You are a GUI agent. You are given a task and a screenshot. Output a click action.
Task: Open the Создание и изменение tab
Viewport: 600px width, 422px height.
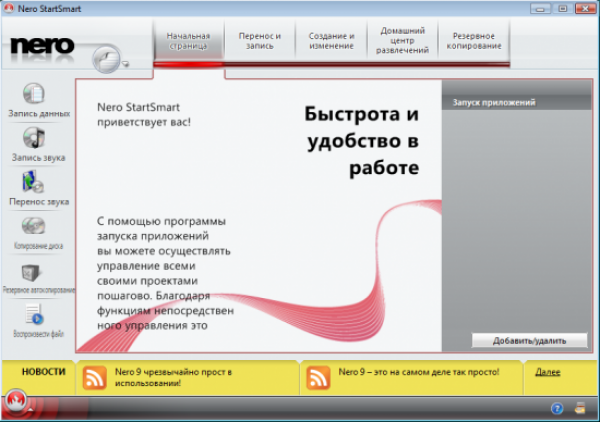(x=331, y=41)
